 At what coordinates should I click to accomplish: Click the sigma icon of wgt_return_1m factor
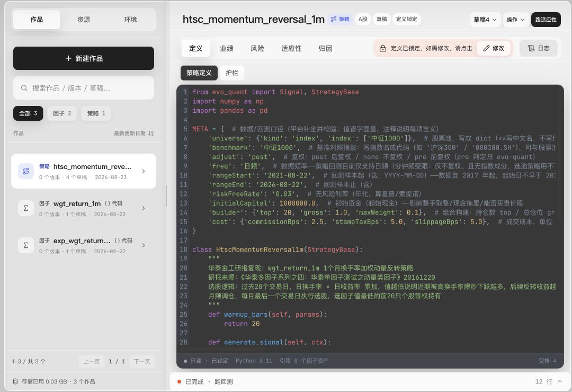click(x=26, y=208)
